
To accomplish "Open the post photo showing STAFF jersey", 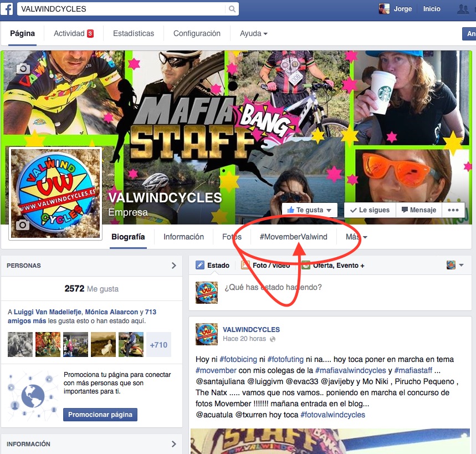I will coord(330,441).
